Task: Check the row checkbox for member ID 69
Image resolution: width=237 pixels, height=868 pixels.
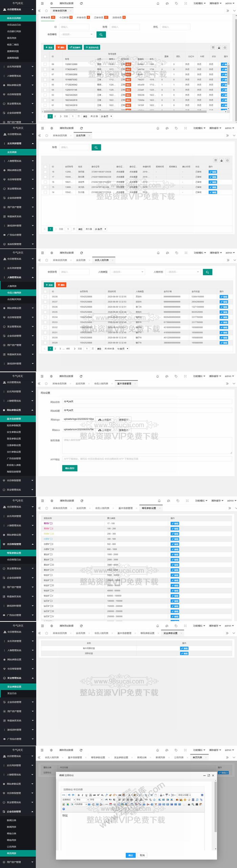Action: coord(45,64)
